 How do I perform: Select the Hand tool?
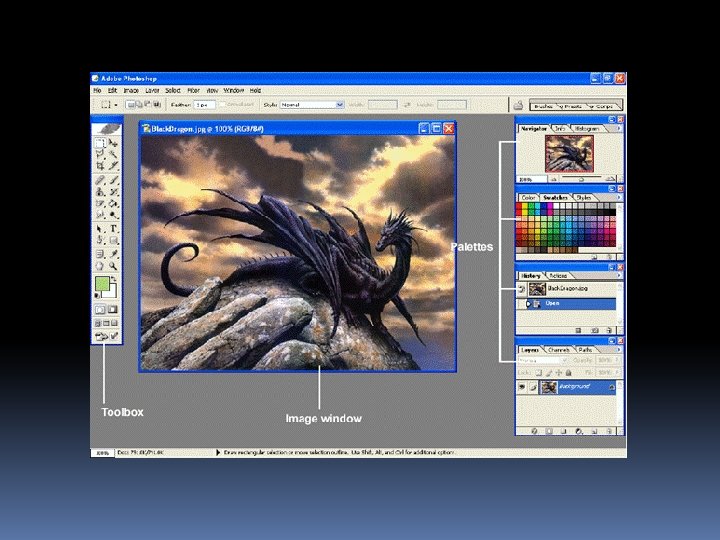point(100,265)
